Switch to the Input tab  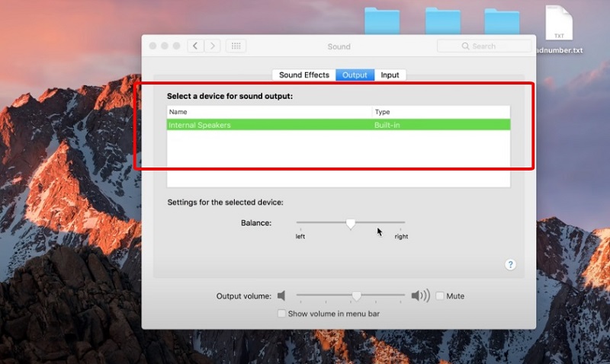click(390, 75)
